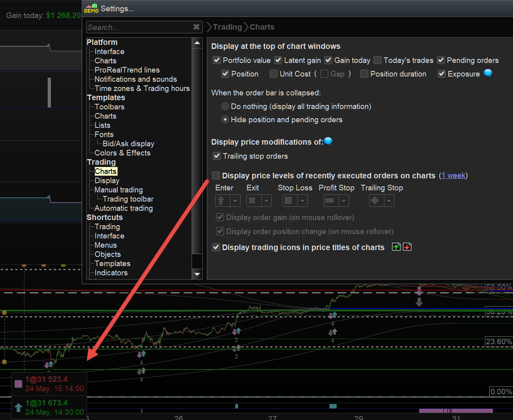This screenshot has width=513, height=420.
Task: Click the Stop Loss square symbol swatch
Action: (288, 200)
